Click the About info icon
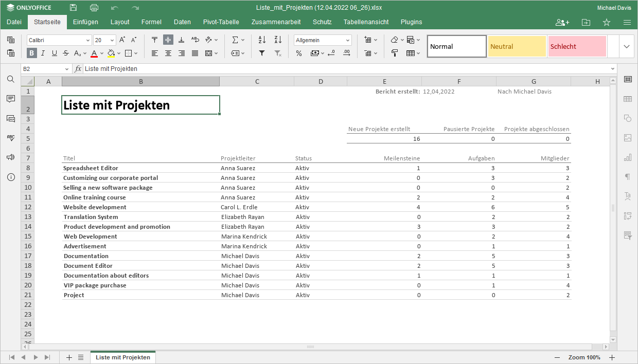This screenshot has width=638, height=364. tap(11, 177)
